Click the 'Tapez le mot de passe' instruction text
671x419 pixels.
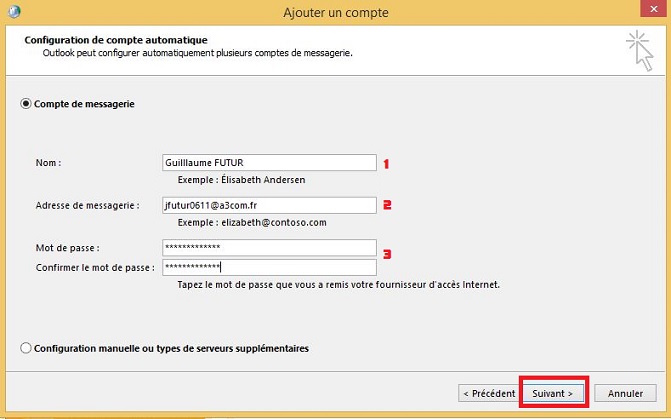338,285
